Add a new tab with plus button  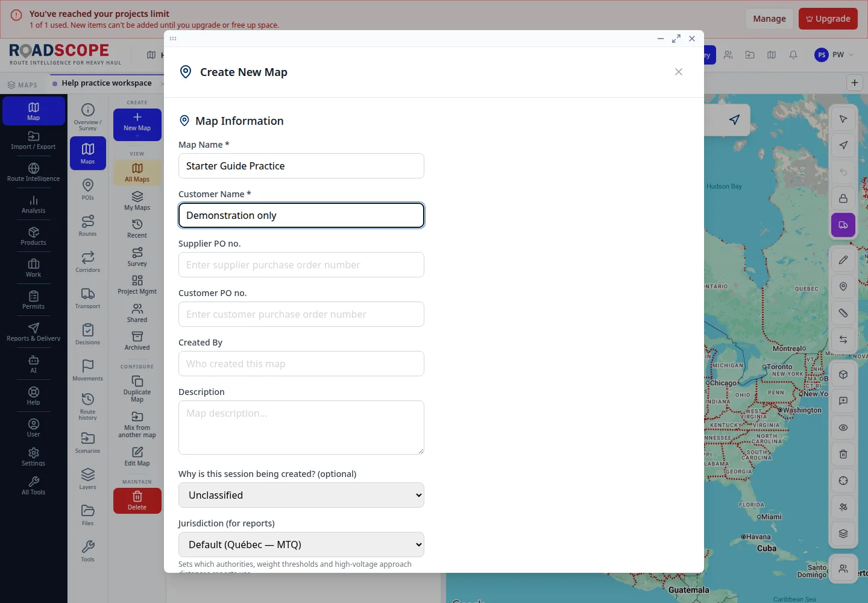(x=855, y=83)
